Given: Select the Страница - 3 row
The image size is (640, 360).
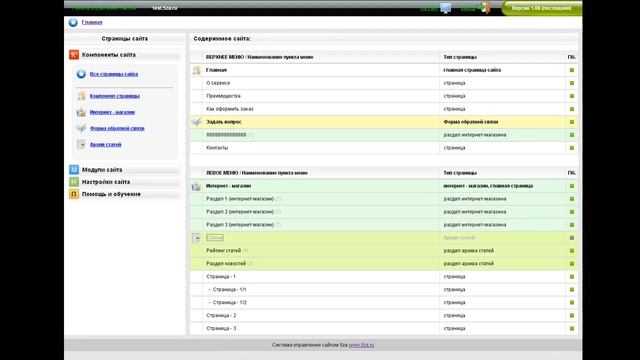Looking at the screenshot, I should coord(384,329).
